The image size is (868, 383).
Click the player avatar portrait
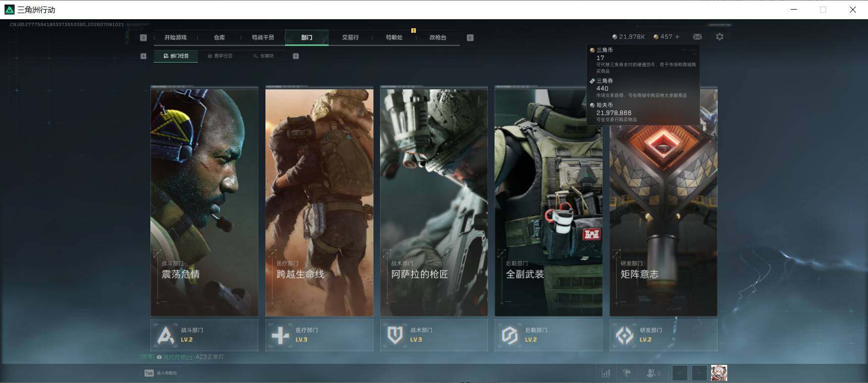tap(719, 373)
